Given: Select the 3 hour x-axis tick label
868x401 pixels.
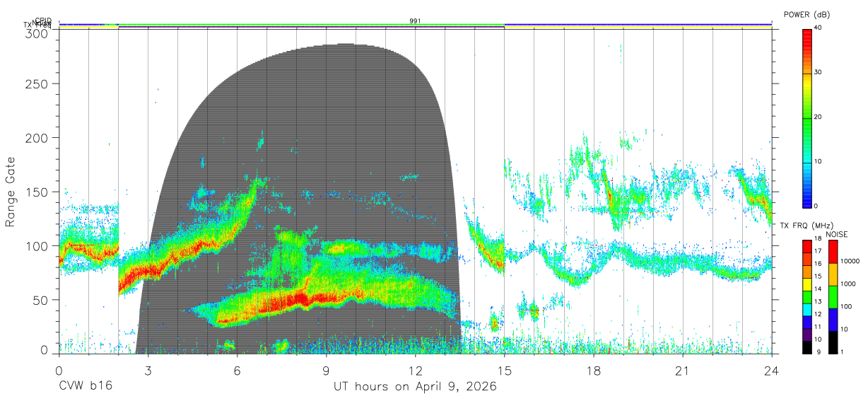Looking at the screenshot, I should coord(148,371).
